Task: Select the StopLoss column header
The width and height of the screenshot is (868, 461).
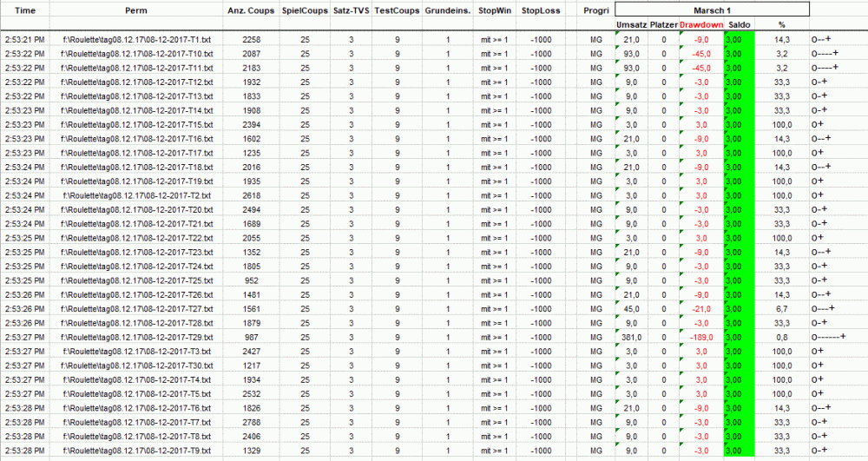Action: 541,10
